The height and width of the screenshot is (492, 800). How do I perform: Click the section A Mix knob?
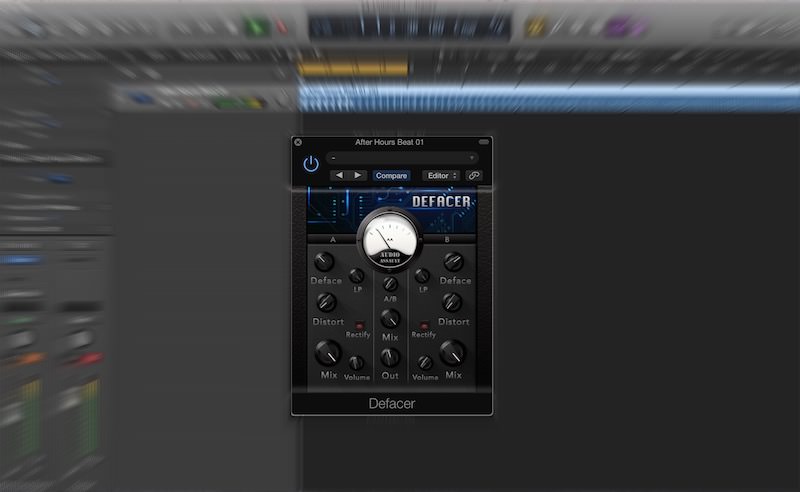tap(328, 353)
